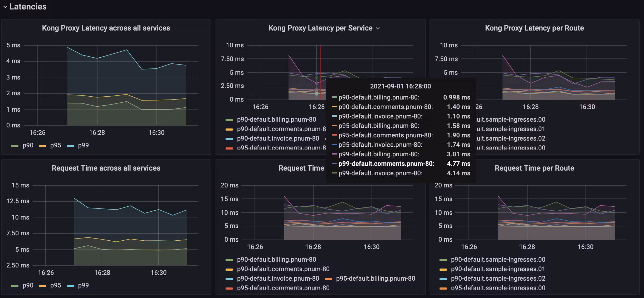Select p90-default.billing.pnum-80 in Proxy Latency per Service legend

point(276,120)
